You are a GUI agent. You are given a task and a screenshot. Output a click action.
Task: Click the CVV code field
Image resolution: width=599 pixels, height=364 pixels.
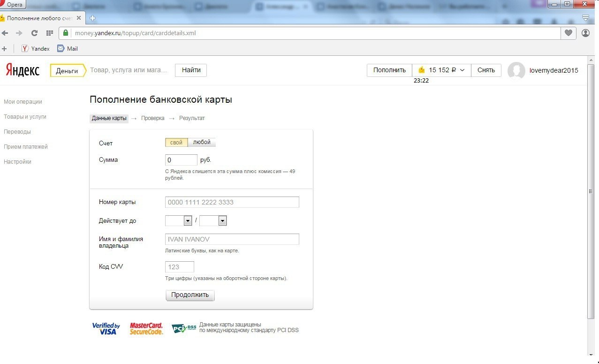[x=179, y=267]
